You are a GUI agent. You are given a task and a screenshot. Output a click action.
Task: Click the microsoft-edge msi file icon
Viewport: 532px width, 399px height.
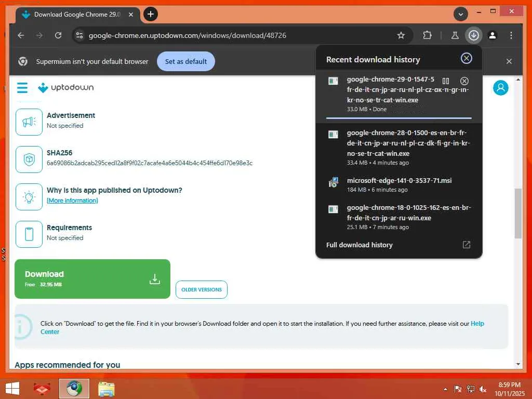tap(333, 182)
